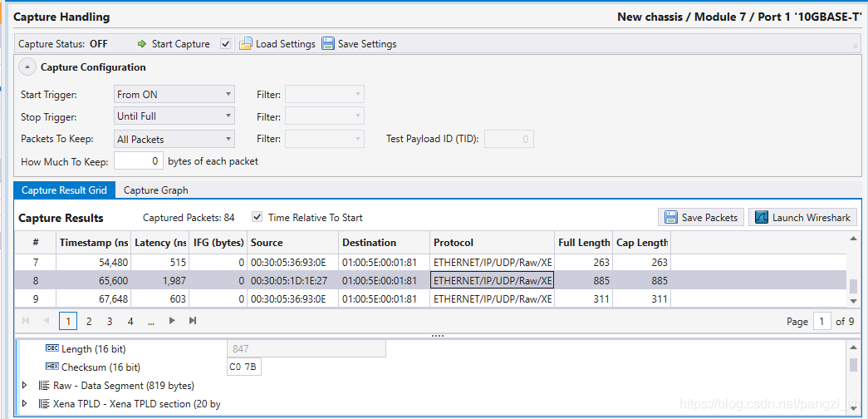The width and height of the screenshot is (868, 419).
Task: Click the Launch Wireshark fin icon
Action: tap(762, 217)
